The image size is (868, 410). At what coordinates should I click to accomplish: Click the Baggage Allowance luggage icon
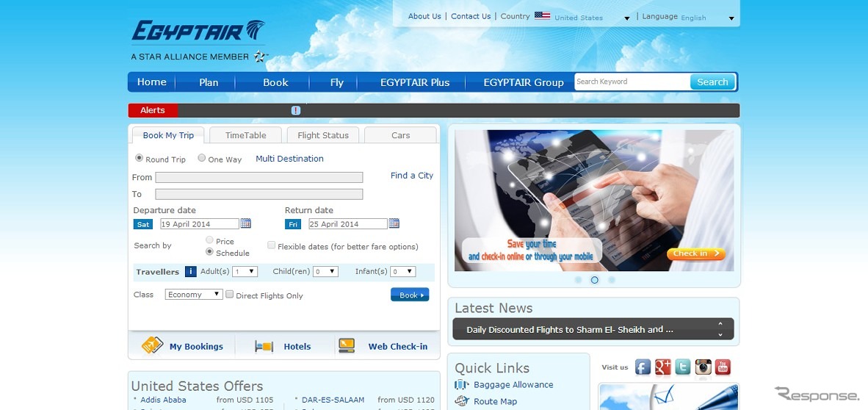click(462, 384)
